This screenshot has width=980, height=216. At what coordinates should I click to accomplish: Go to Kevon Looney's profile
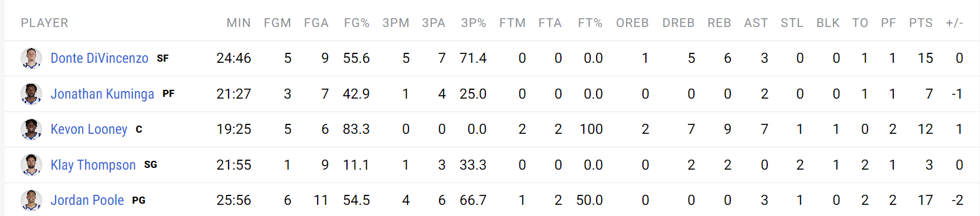coord(89,129)
